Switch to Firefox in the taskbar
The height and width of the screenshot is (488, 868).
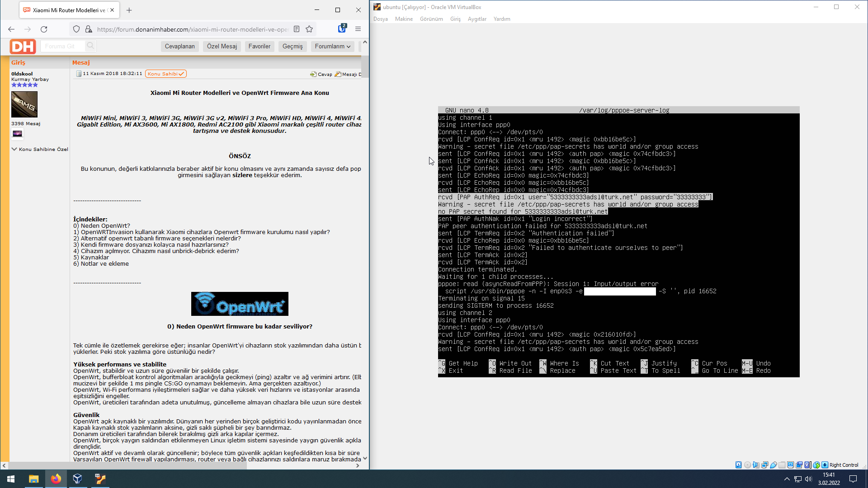(56, 479)
